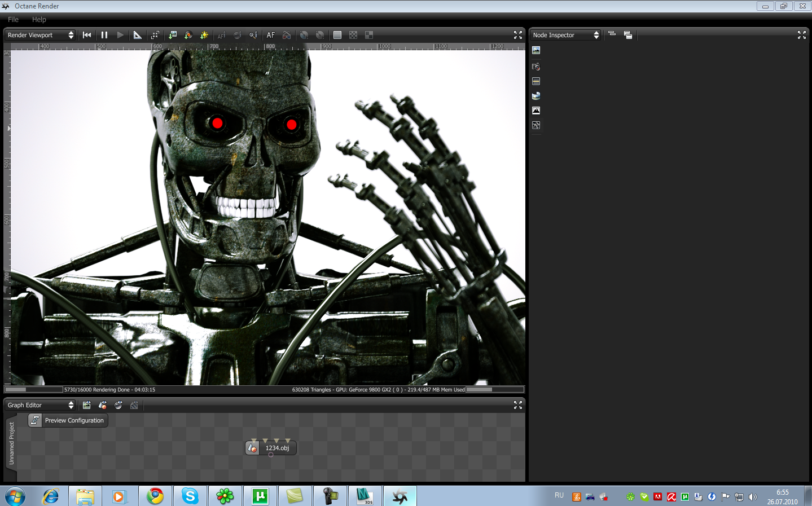Screen dimensions: 812x506
Task: Toggle the checkerboard alpha background button
Action: pyautogui.click(x=353, y=35)
